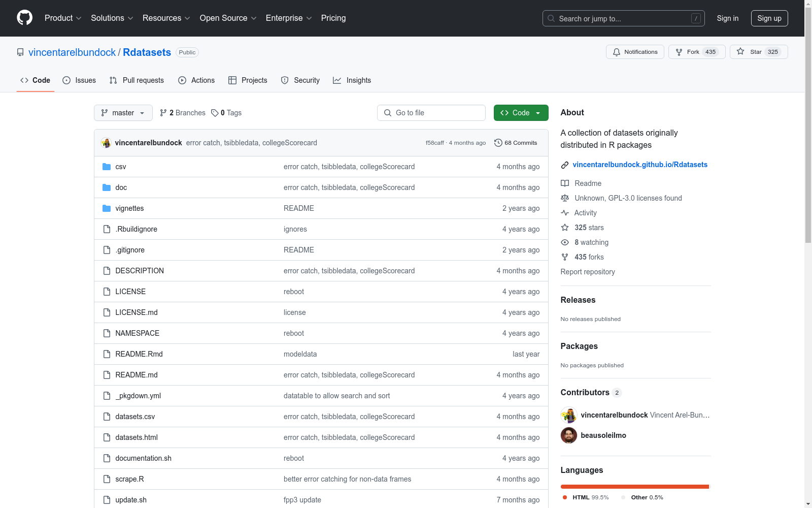812x508 pixels.
Task: Switch to the Actions tab
Action: (x=196, y=80)
